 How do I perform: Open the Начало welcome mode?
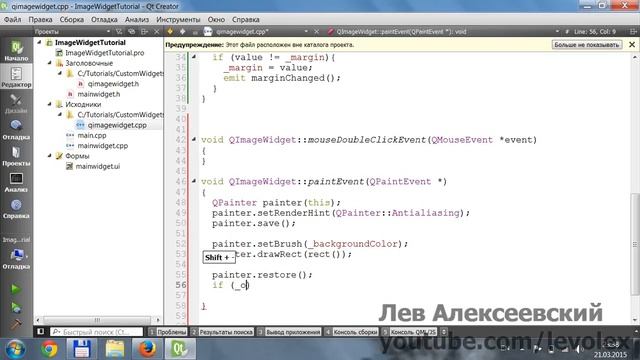(16, 51)
